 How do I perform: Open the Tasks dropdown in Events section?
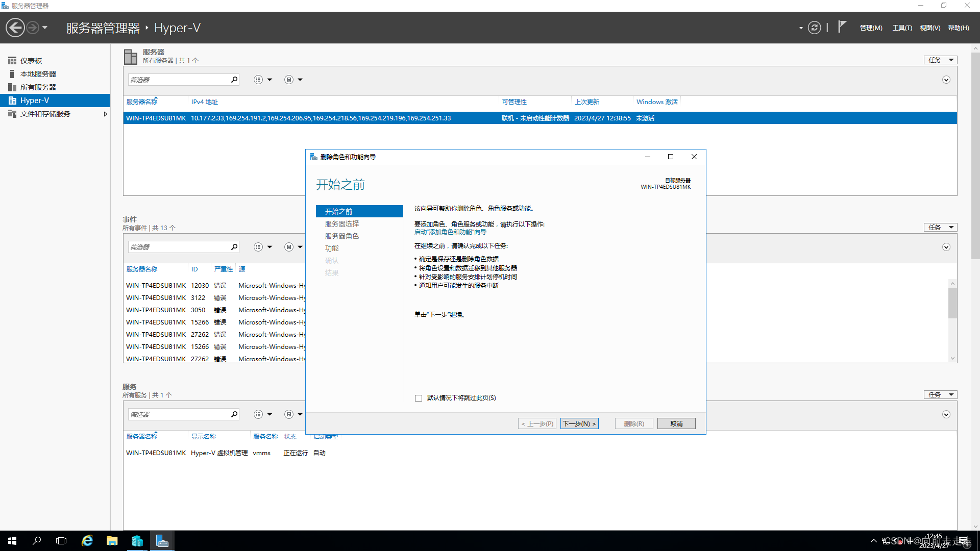click(x=940, y=227)
